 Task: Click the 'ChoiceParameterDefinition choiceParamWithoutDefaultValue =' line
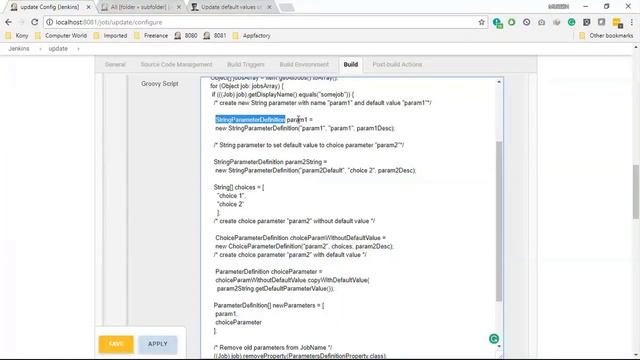click(300, 238)
